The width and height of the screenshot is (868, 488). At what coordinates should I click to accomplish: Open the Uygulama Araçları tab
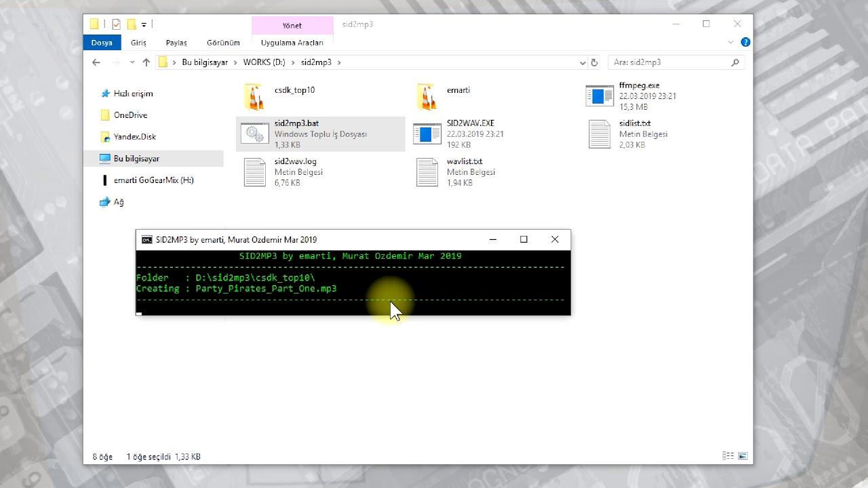[292, 42]
